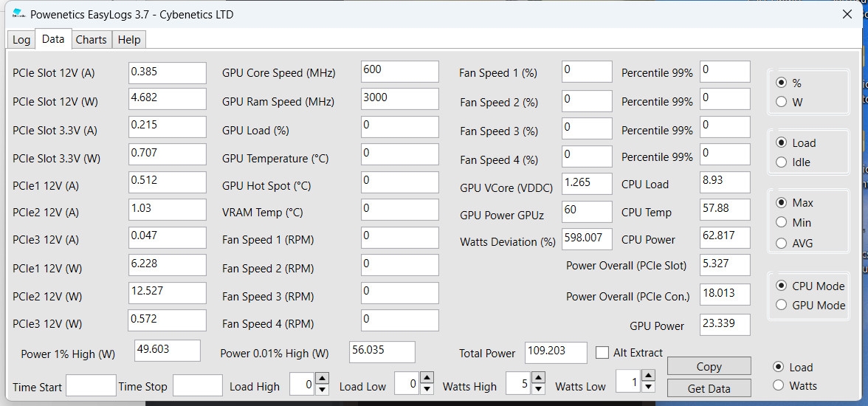Select Watts radio next to Get Data
The width and height of the screenshot is (868, 406).
(778, 385)
